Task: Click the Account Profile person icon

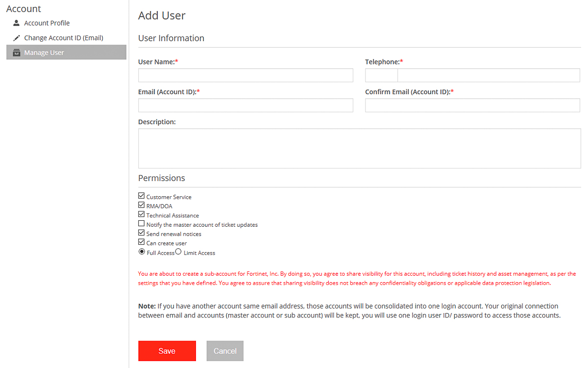Action: pos(17,23)
